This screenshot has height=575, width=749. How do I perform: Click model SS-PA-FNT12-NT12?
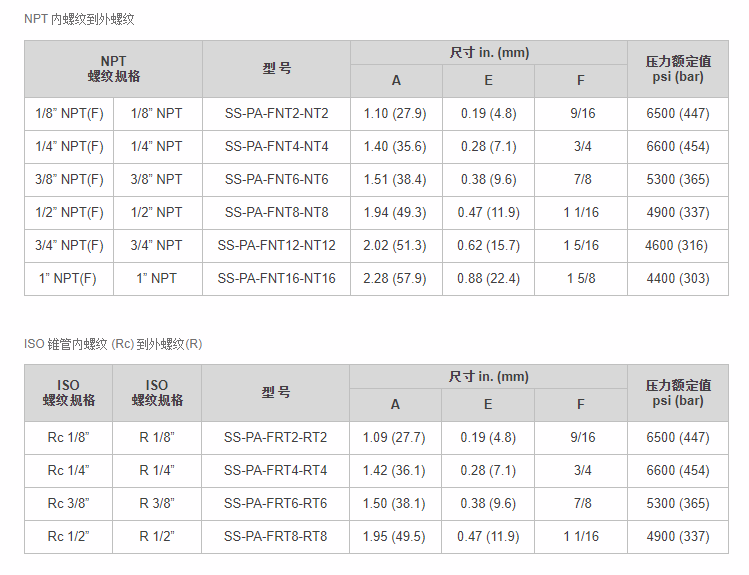click(x=276, y=246)
